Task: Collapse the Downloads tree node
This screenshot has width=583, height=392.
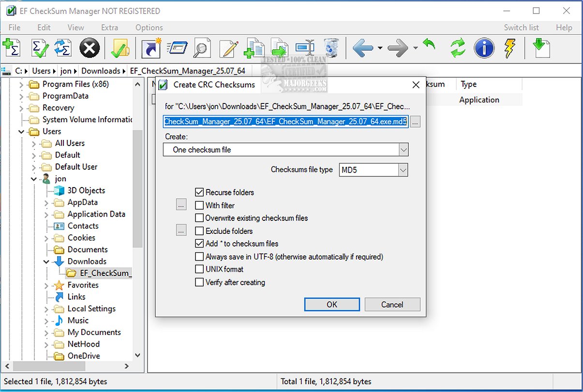Action: click(x=46, y=261)
